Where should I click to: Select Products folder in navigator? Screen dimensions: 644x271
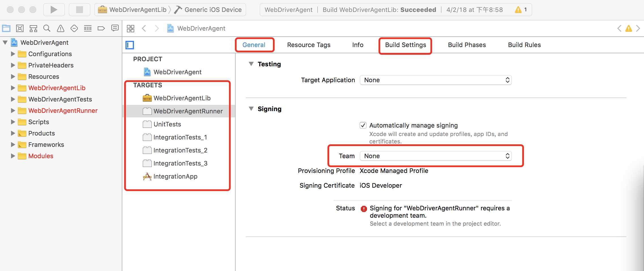36,133
